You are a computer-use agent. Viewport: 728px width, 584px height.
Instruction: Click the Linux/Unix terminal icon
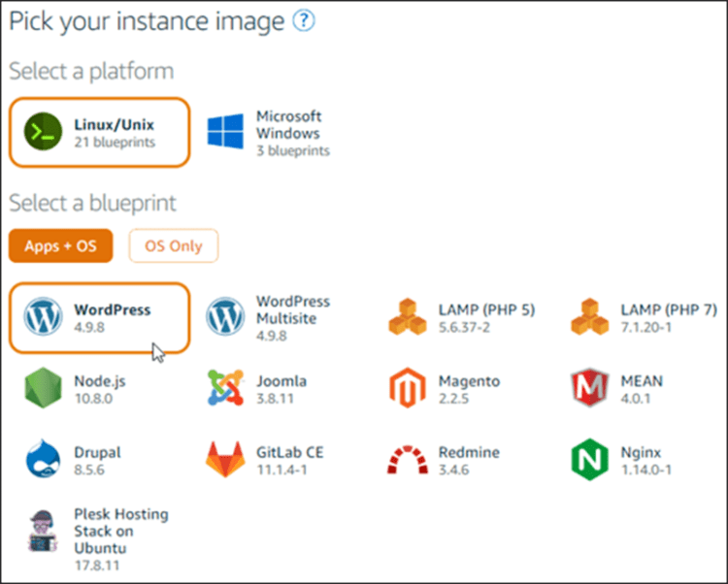tap(45, 132)
